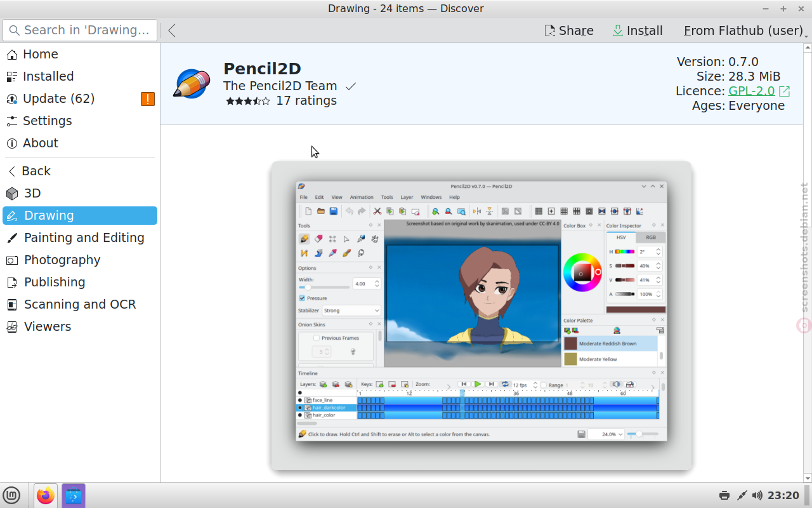The height and width of the screenshot is (508, 812).
Task: Click the orange update warning badge
Action: [x=148, y=98]
